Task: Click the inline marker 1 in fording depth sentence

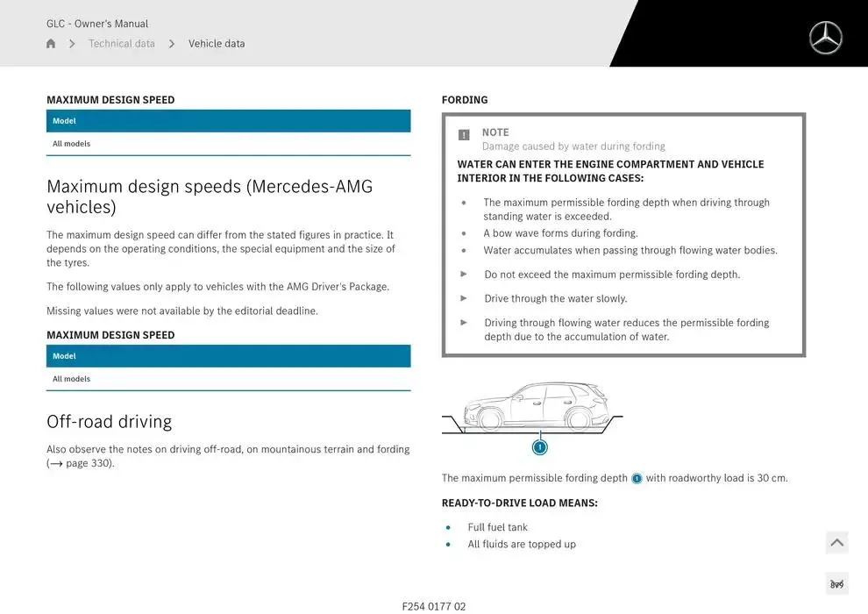Action: [637, 479]
